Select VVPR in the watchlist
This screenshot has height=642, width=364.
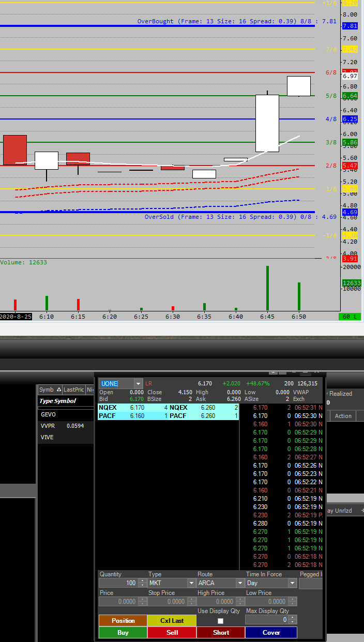pyautogui.click(x=66, y=426)
